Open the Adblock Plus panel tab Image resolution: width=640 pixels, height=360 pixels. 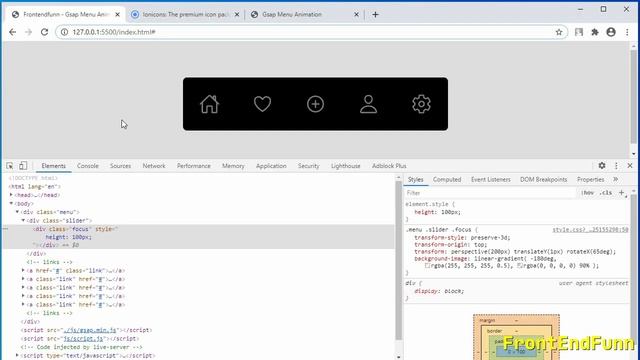pyautogui.click(x=389, y=166)
